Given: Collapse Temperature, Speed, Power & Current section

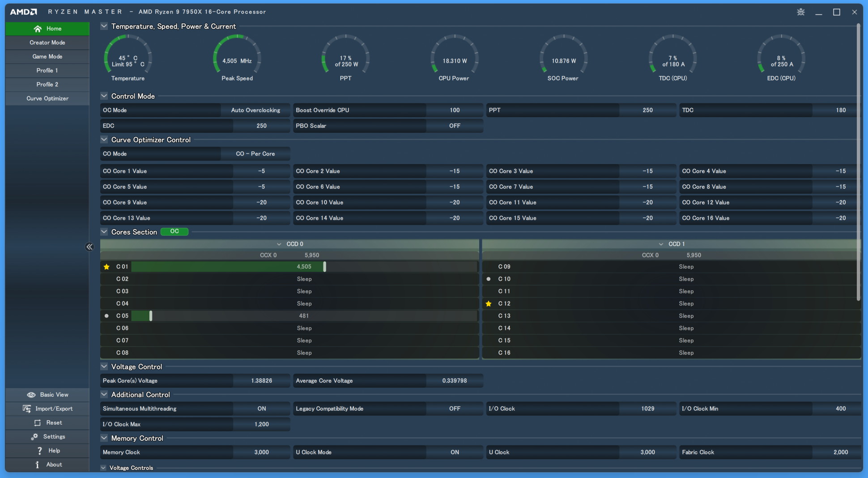Looking at the screenshot, I should (x=104, y=26).
